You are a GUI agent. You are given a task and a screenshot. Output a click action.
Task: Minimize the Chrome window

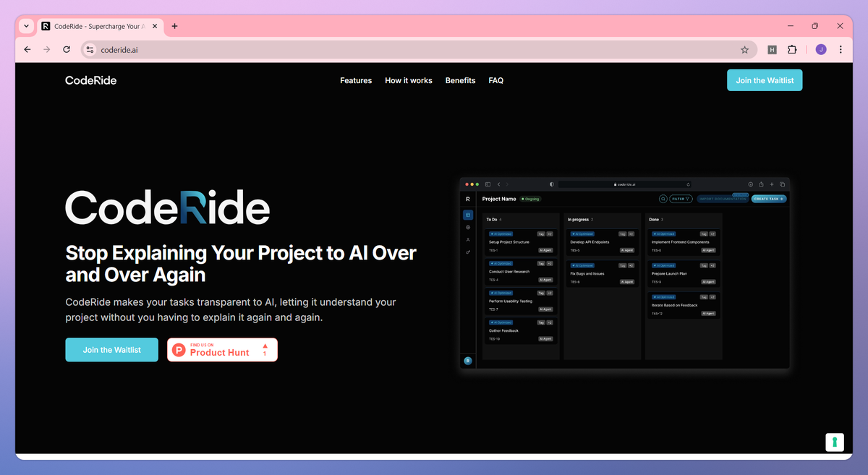point(789,26)
